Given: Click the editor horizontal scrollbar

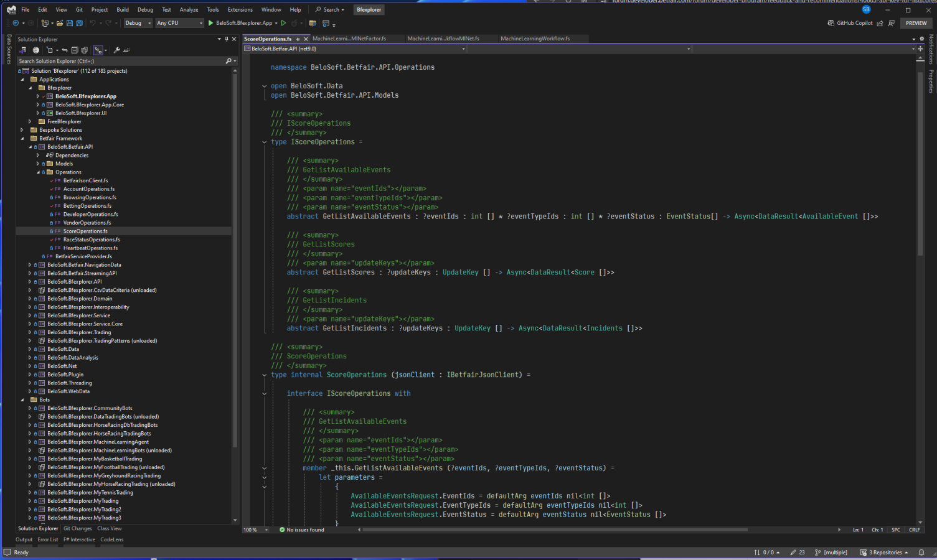Looking at the screenshot, I should click(x=554, y=530).
